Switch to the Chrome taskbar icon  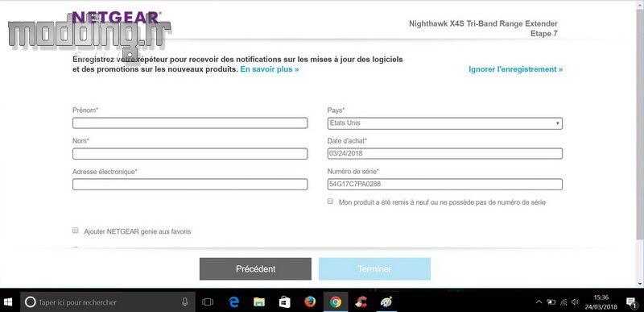click(336, 302)
